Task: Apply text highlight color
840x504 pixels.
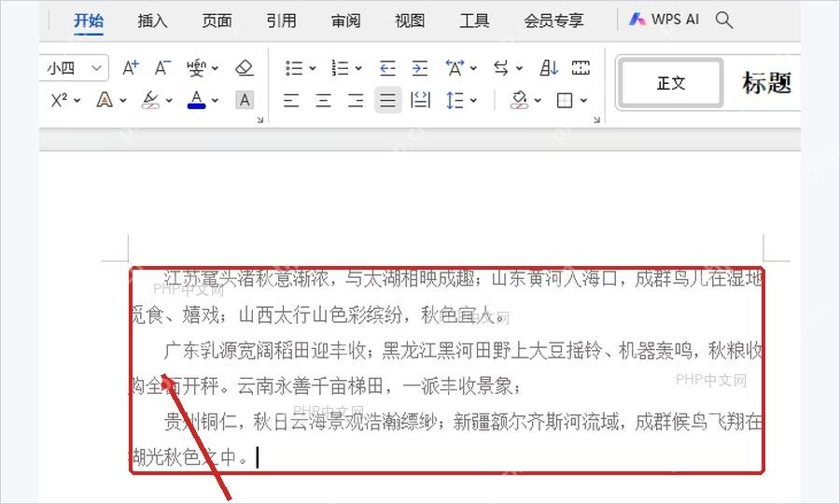Action: (150, 100)
